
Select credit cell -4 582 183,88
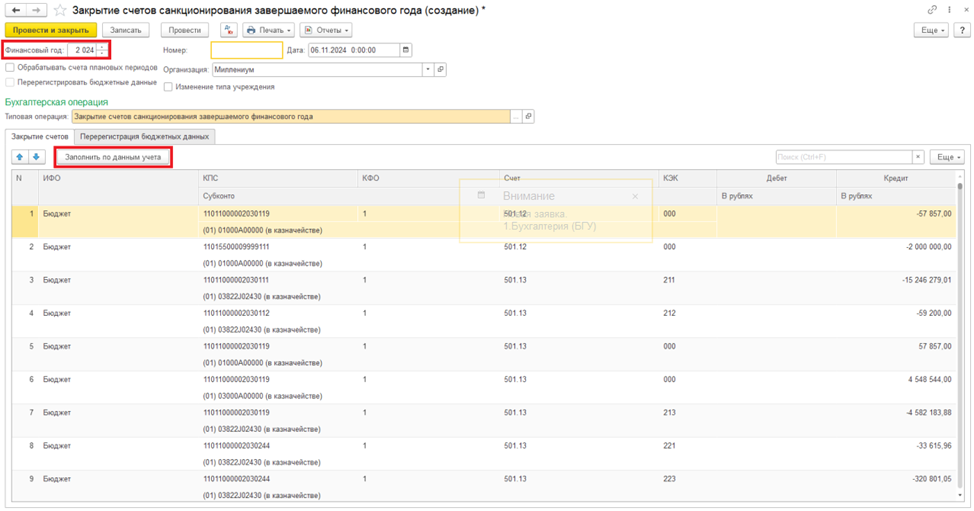click(896, 412)
